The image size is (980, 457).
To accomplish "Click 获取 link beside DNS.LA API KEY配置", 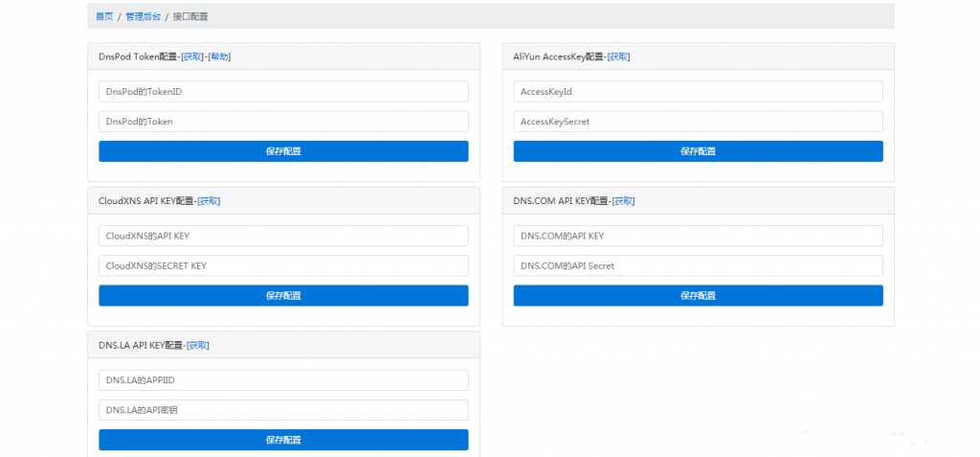I will pyautogui.click(x=198, y=345).
